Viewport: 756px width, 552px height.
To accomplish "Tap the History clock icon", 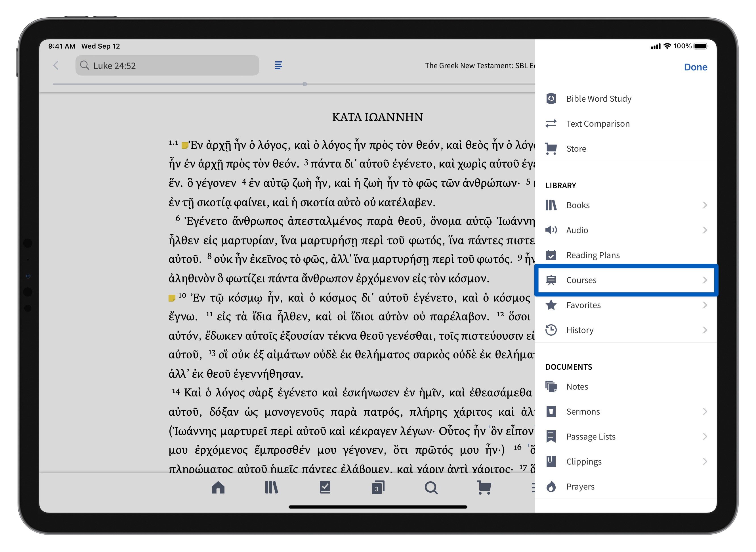I will coord(551,330).
